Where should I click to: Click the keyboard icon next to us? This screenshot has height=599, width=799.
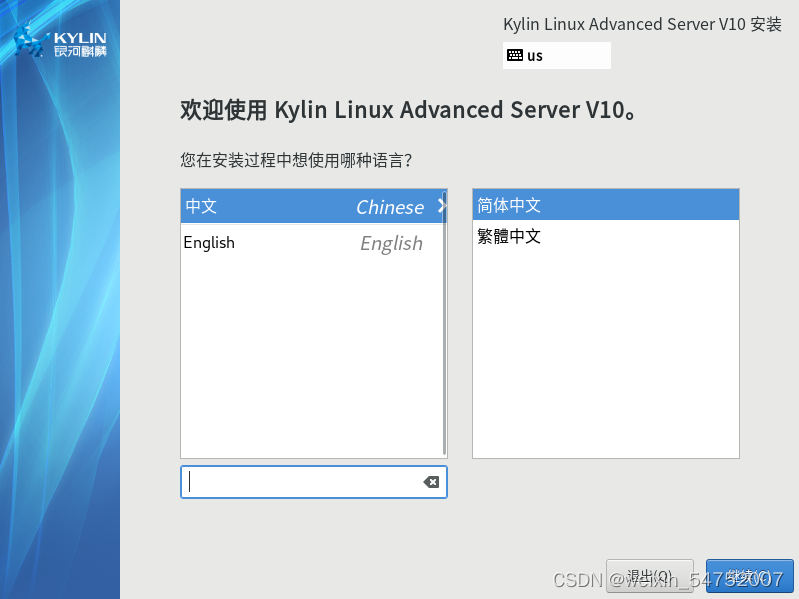tap(515, 55)
